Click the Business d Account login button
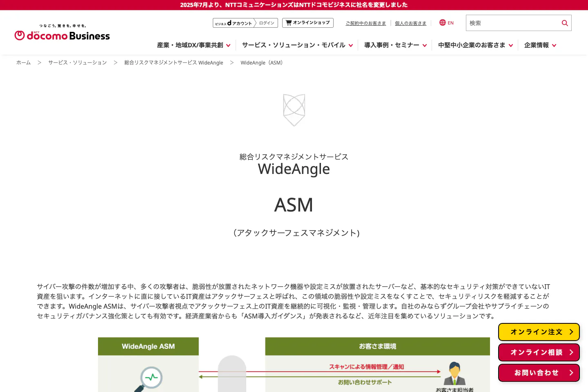Image resolution: width=588 pixels, height=392 pixels. [245, 23]
